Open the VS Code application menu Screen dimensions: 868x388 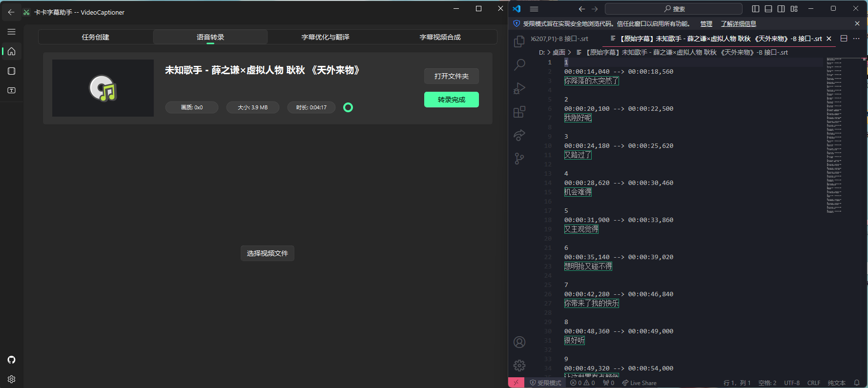pos(534,9)
